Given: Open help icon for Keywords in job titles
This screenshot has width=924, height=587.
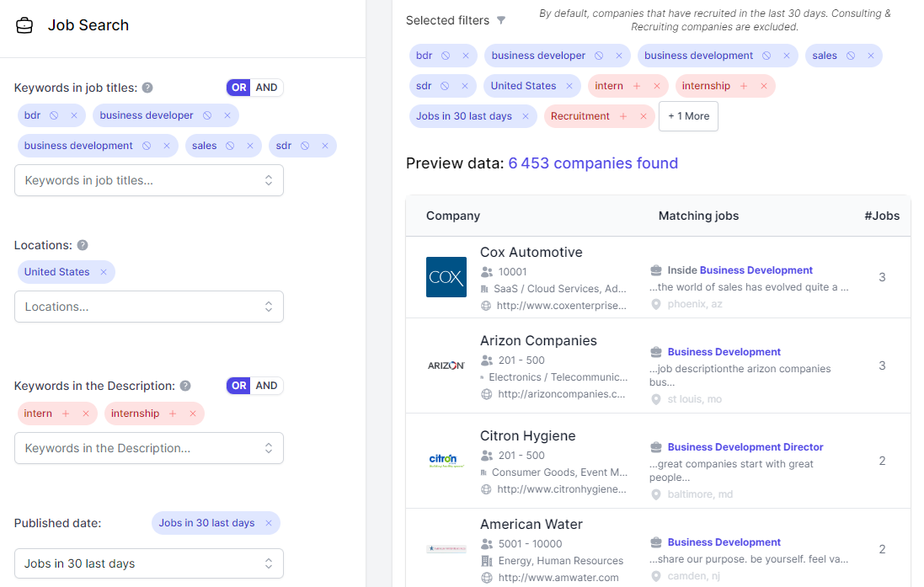Looking at the screenshot, I should pyautogui.click(x=148, y=88).
